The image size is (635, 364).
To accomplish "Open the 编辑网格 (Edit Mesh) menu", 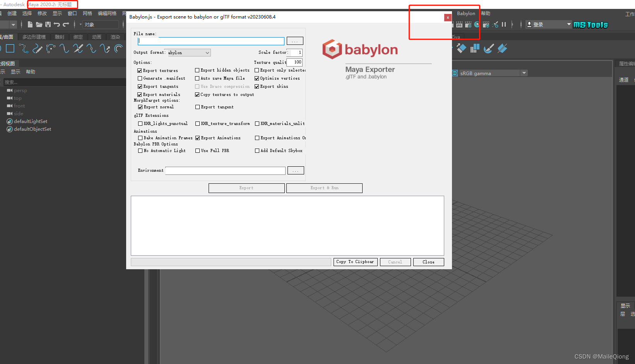I will 107,14.
